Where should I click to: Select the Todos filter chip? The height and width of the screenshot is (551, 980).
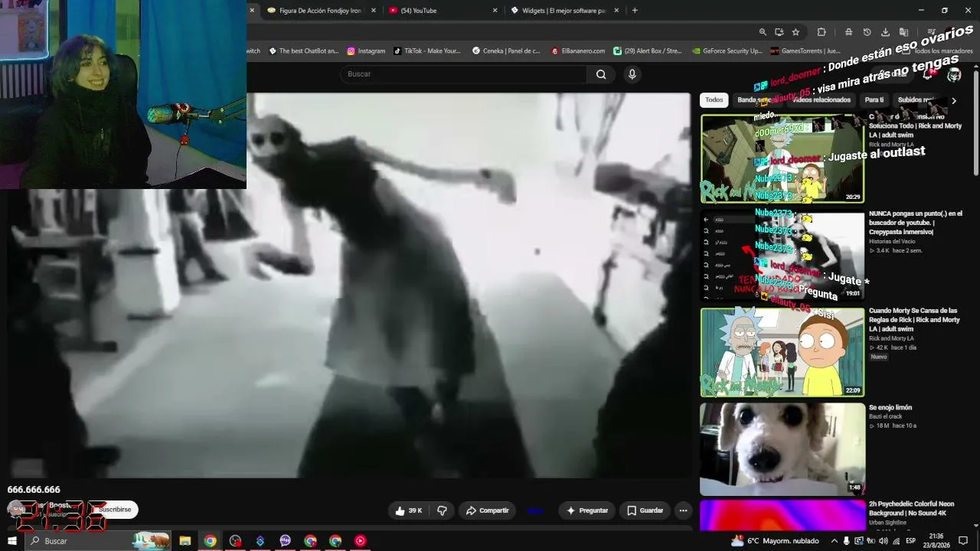pos(714,100)
